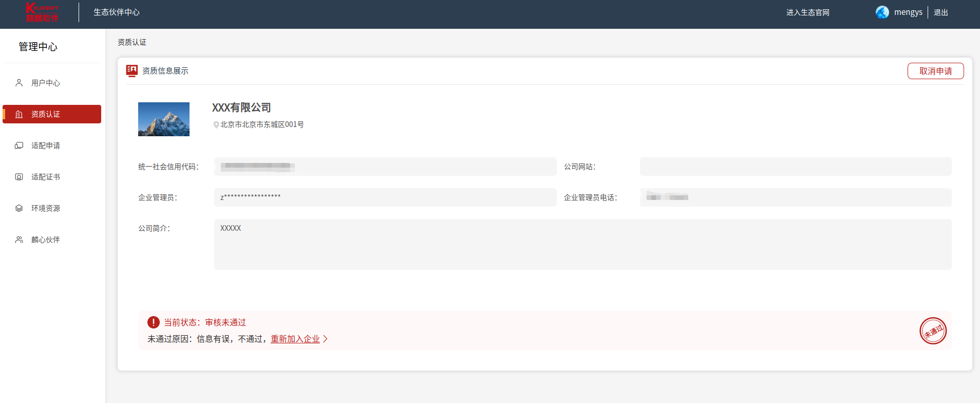Click the 未通过 rejection stamp

point(933,331)
